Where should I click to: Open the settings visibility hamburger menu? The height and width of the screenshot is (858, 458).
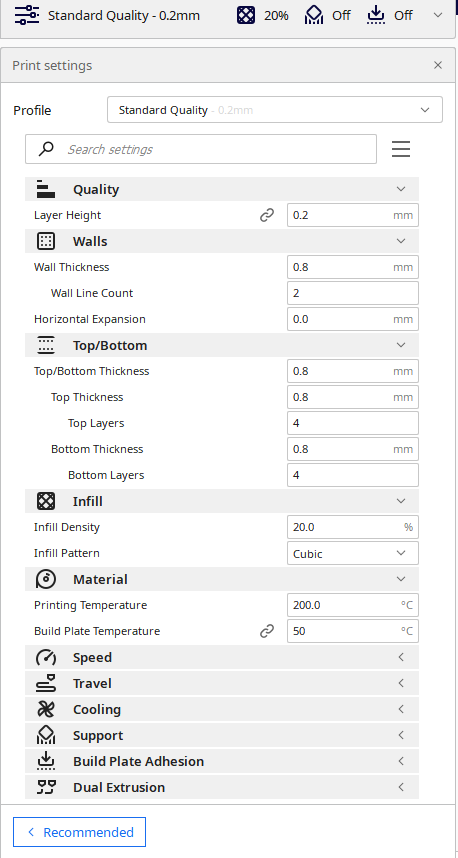coord(401,149)
